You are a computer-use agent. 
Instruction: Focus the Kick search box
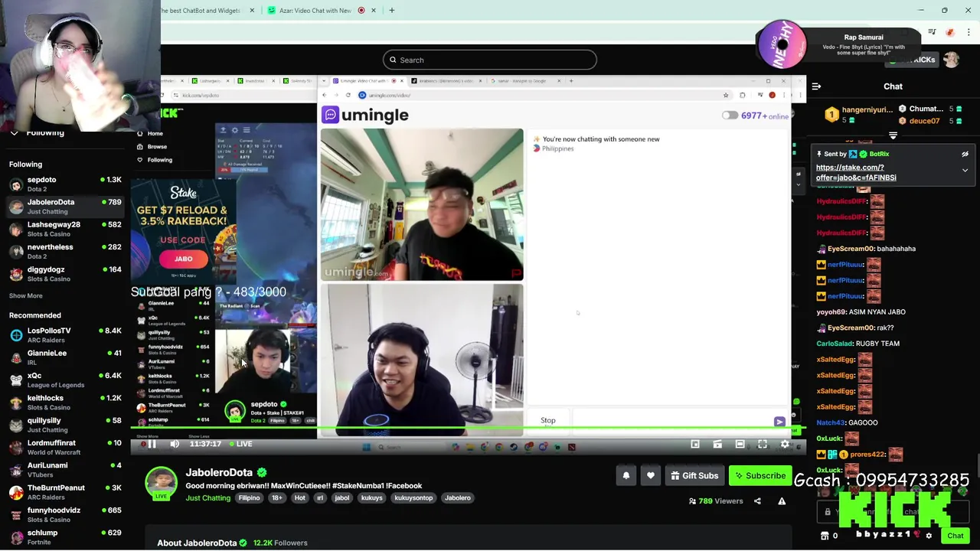click(x=490, y=60)
